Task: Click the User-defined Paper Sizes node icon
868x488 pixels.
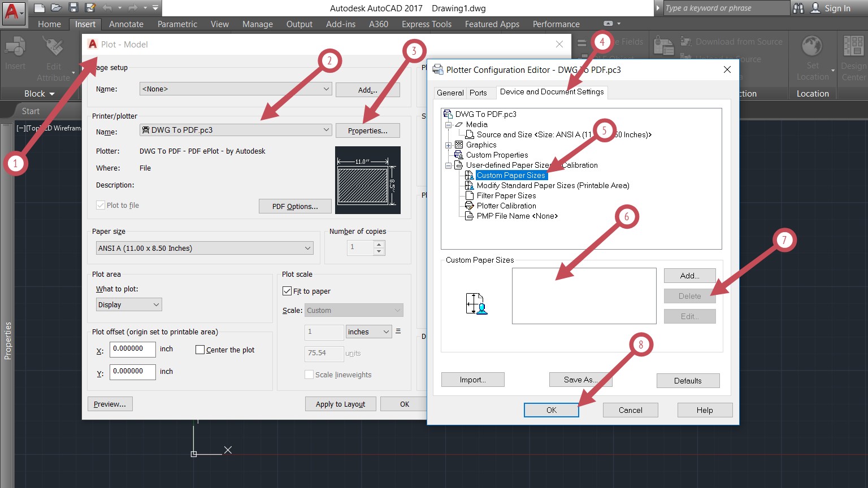Action: click(x=459, y=165)
